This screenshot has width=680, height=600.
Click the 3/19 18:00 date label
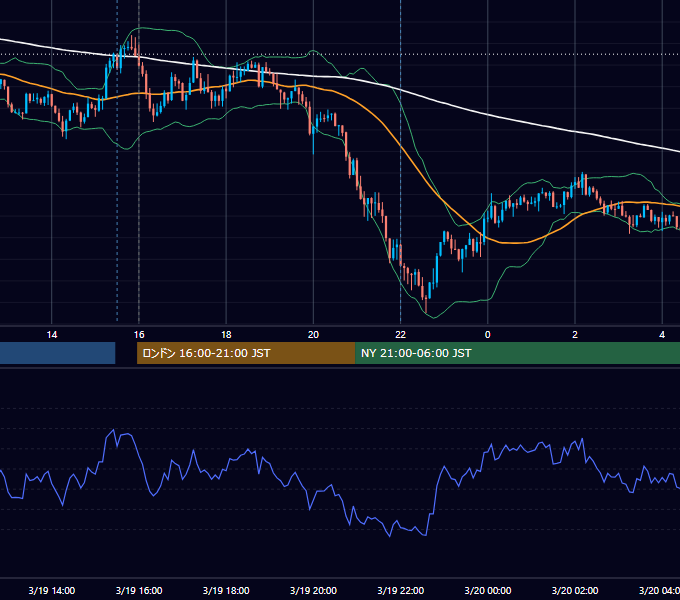point(226,590)
